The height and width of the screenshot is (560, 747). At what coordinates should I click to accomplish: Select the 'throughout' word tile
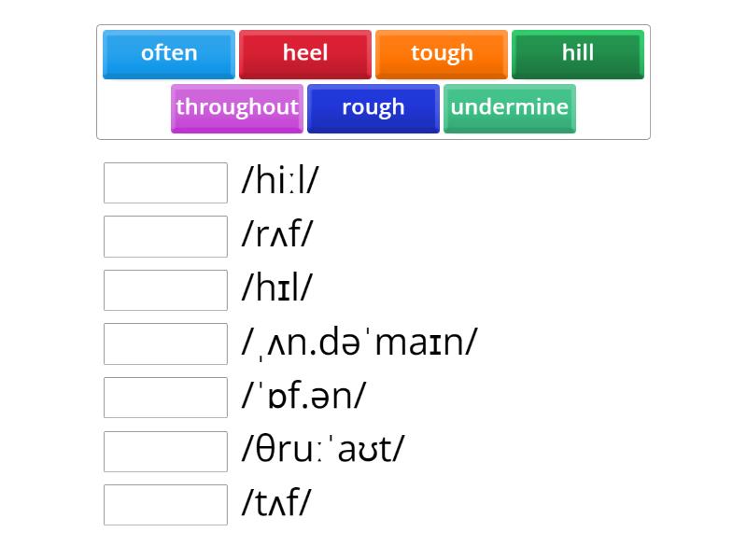pyautogui.click(x=236, y=107)
